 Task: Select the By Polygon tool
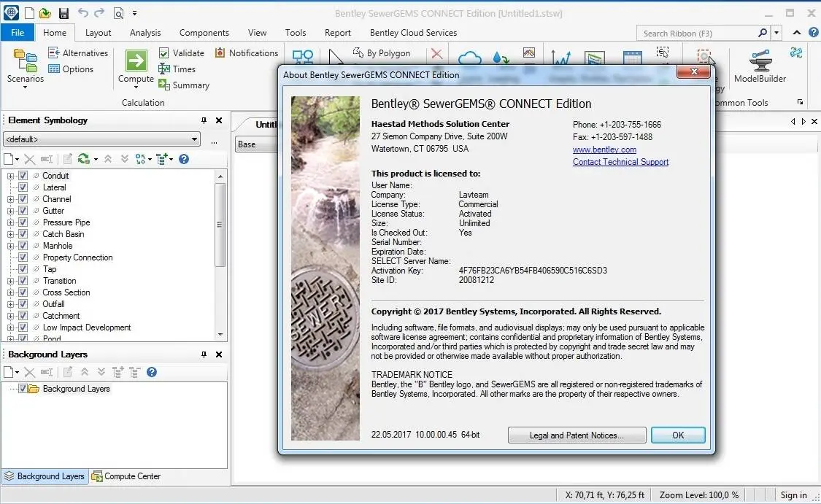[382, 53]
